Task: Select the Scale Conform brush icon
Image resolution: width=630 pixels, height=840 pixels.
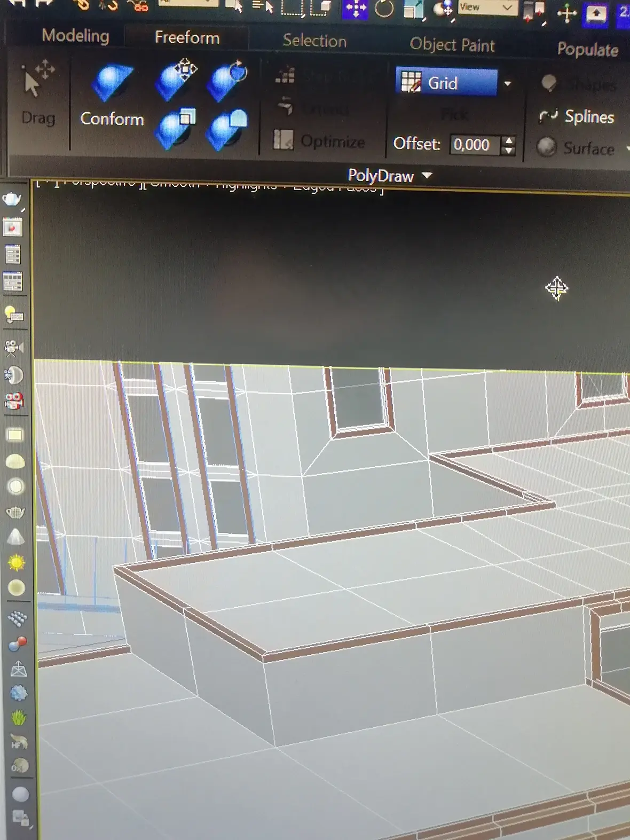Action: click(176, 129)
